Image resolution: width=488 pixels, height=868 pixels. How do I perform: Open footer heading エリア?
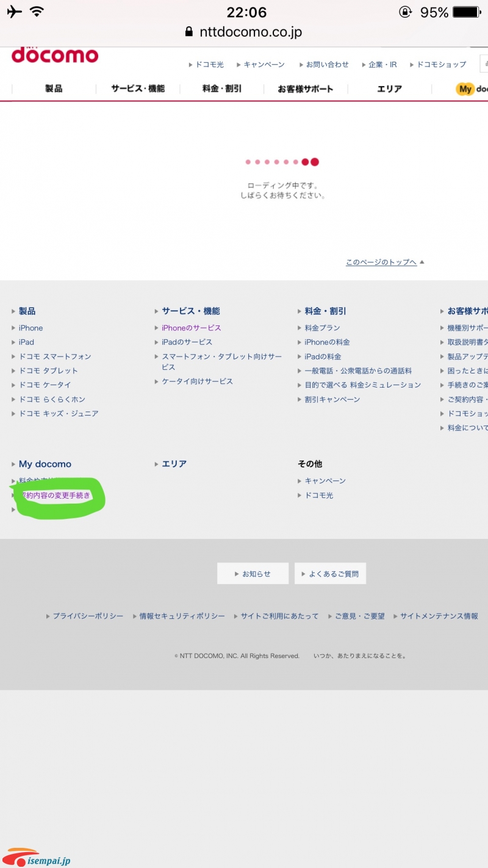(174, 465)
